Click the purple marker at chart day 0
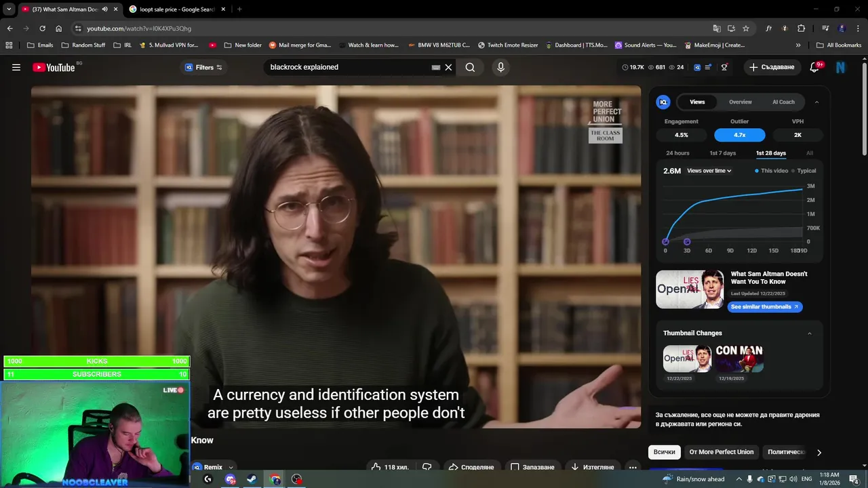 (665, 241)
